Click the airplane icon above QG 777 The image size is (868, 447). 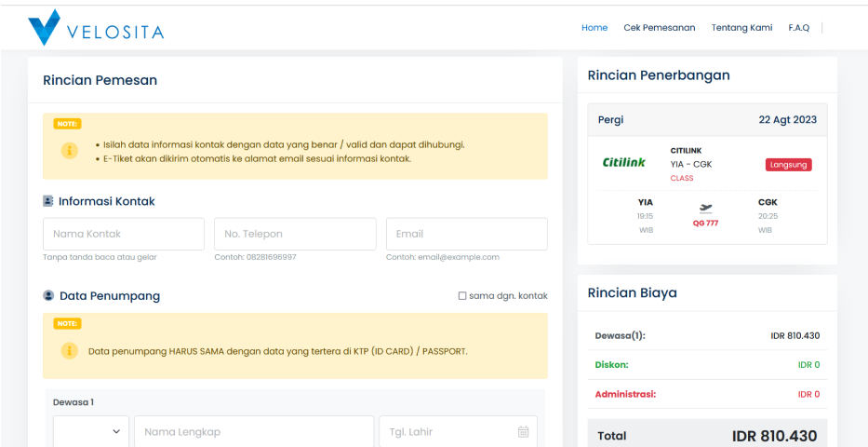point(705,209)
